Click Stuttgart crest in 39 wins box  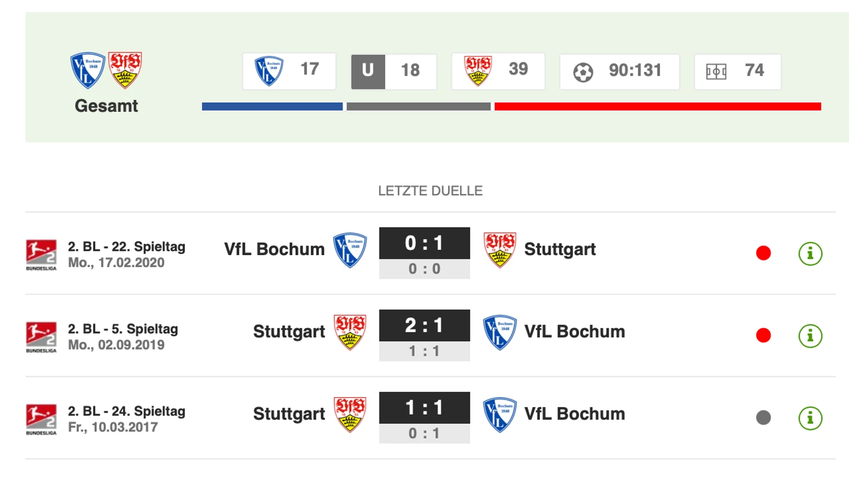pyautogui.click(x=478, y=70)
